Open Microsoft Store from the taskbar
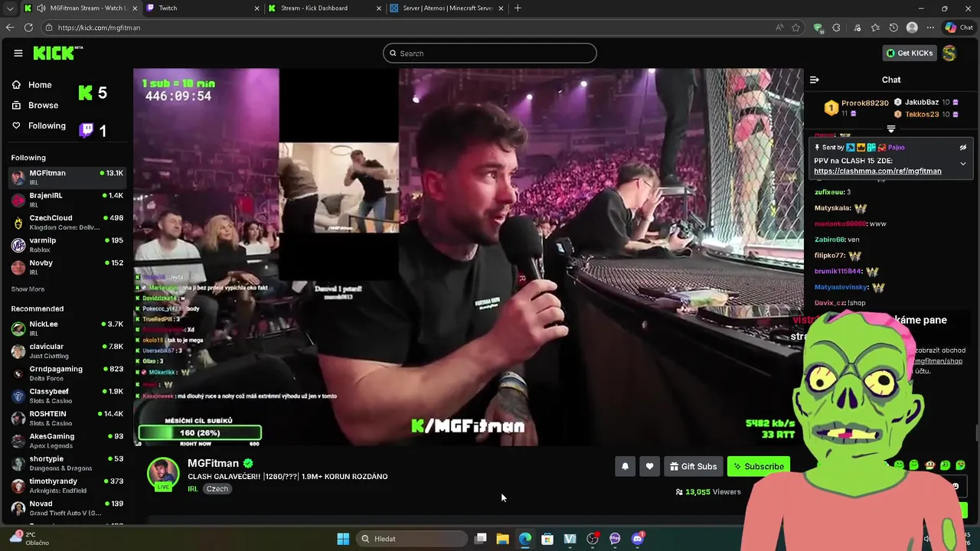Viewport: 980px width, 551px height. pyautogui.click(x=547, y=539)
